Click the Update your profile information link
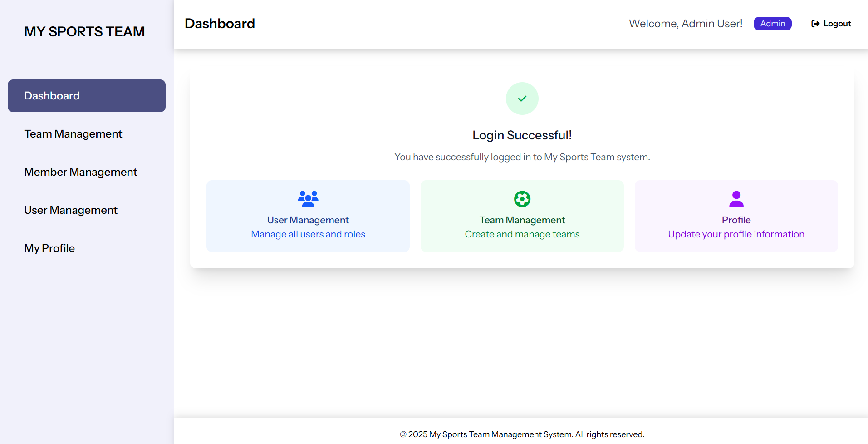Viewport: 868px width, 444px height. 736,234
